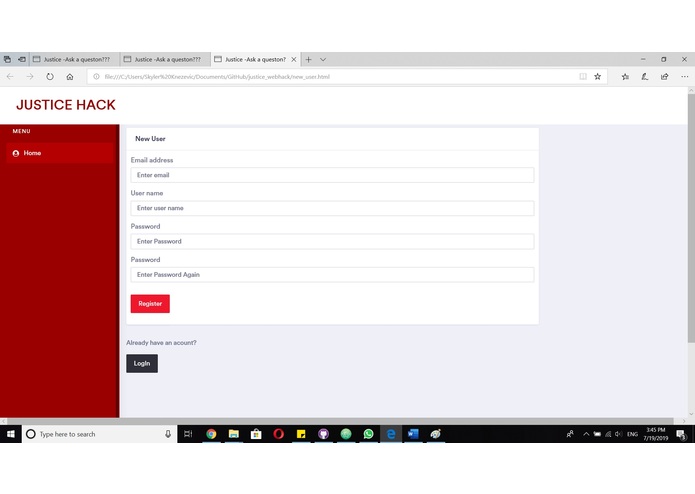This screenshot has height=494, width=695.
Task: Add page to favorites star icon
Action: tap(597, 77)
